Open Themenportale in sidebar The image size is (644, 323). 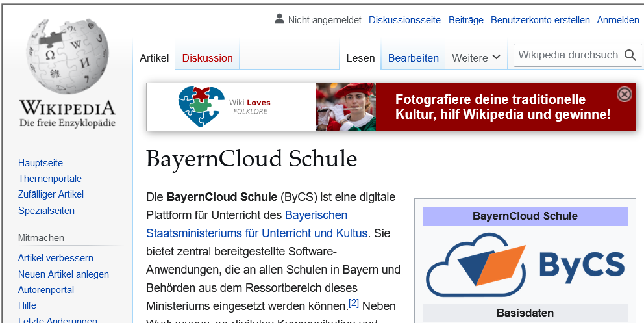(x=50, y=179)
